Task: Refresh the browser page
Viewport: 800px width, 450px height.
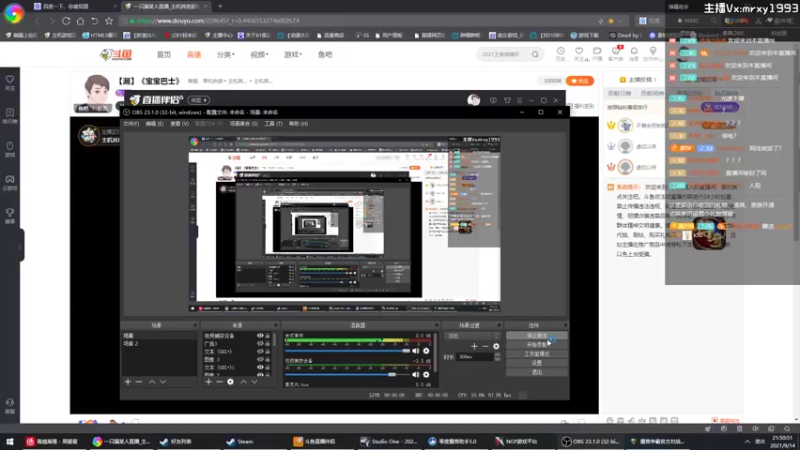Action: 66,21
